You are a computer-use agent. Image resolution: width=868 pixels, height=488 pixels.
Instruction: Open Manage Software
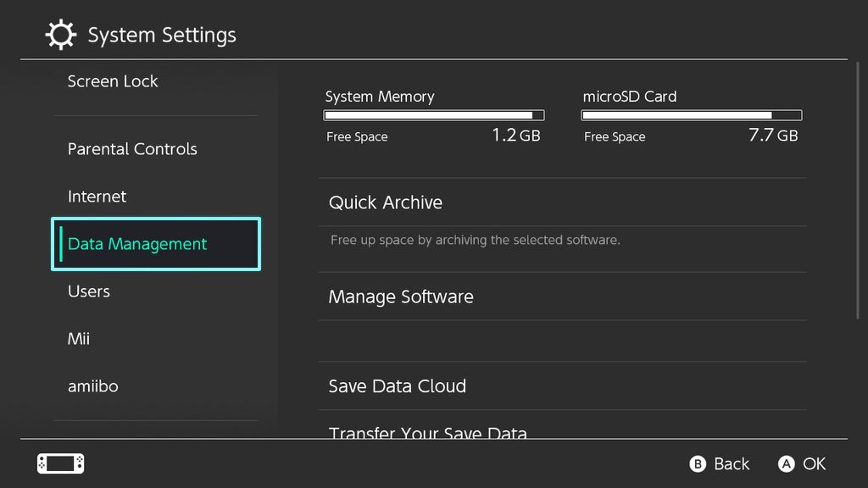tap(401, 297)
